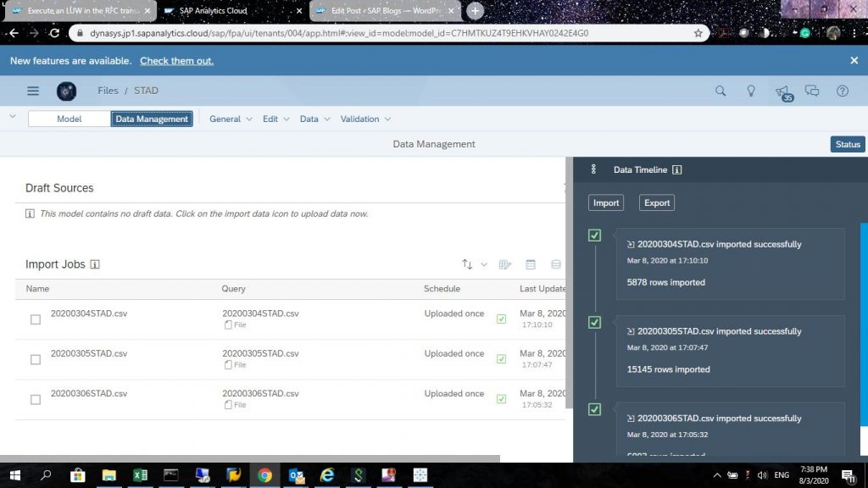Click the Windows Start button

(15, 475)
